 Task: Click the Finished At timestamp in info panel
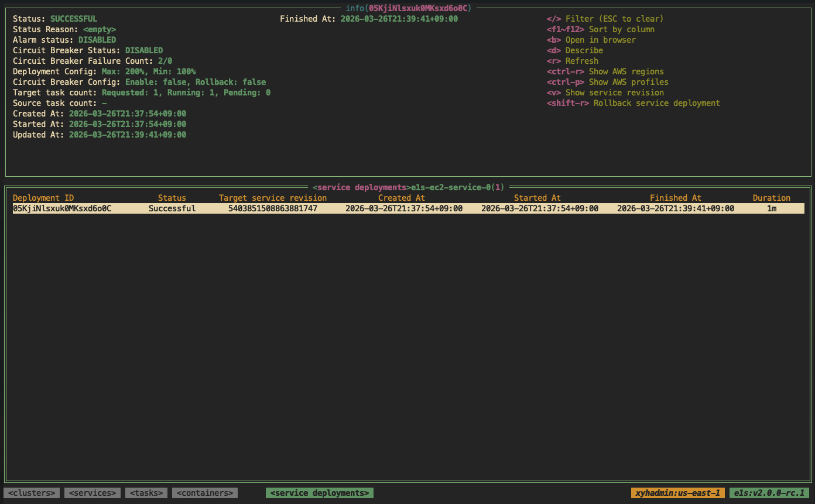(399, 19)
